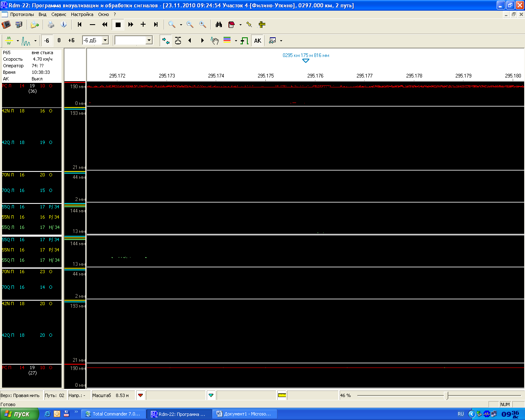Screen dimensions: 525x420
Task: Show file information with the info icon
Action: point(64,25)
